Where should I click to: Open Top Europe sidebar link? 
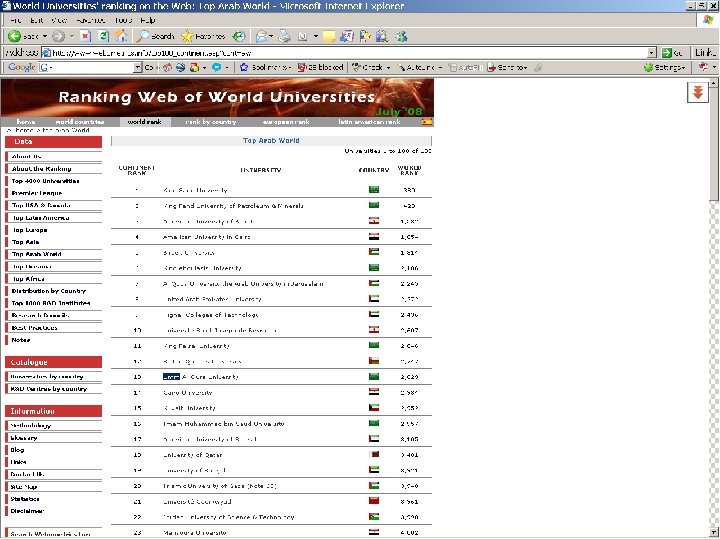coord(30,230)
